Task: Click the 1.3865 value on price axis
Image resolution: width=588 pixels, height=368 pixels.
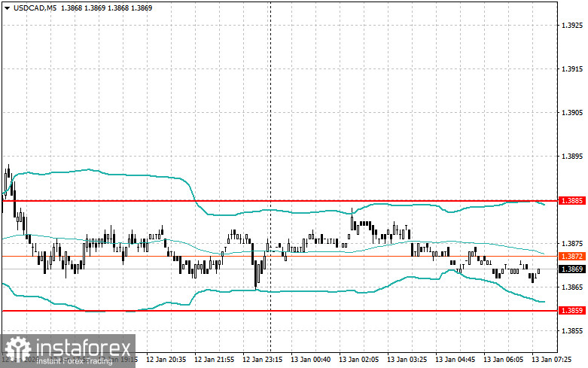Action: pyautogui.click(x=572, y=287)
